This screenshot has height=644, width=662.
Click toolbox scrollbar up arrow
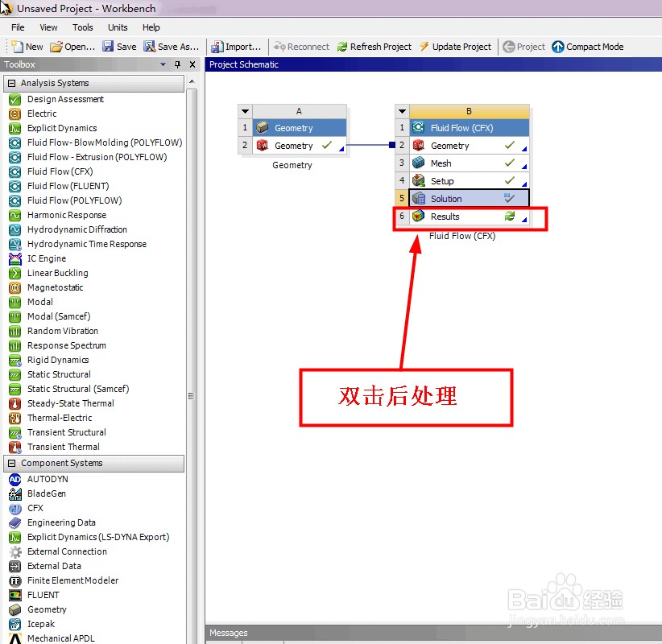192,81
